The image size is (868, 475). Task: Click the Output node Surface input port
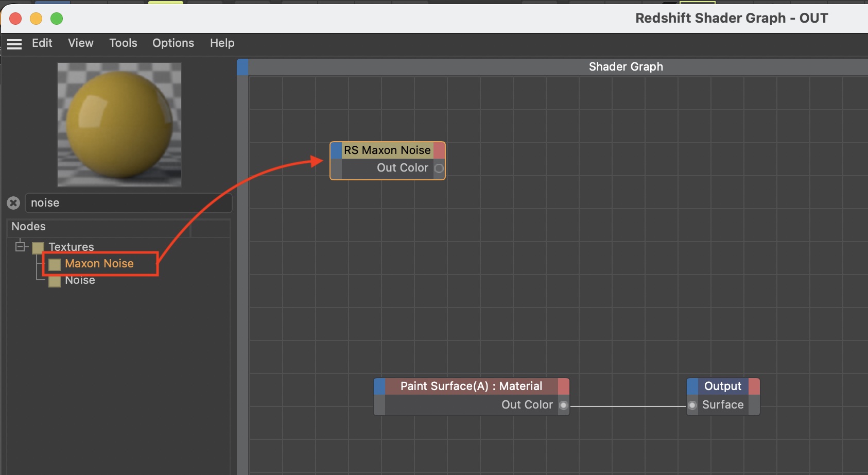pyautogui.click(x=692, y=405)
